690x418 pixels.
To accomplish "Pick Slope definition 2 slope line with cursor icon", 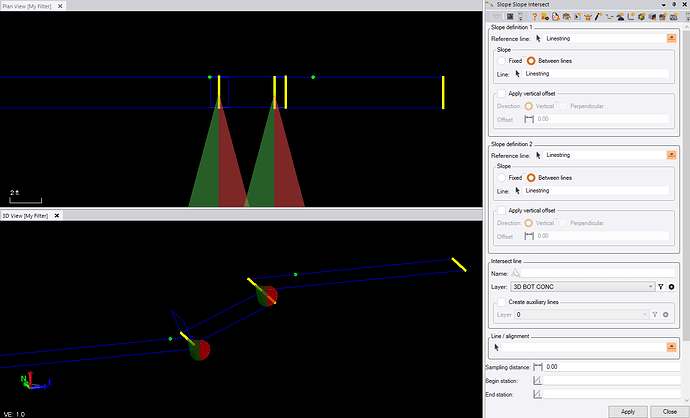I will 518,191.
